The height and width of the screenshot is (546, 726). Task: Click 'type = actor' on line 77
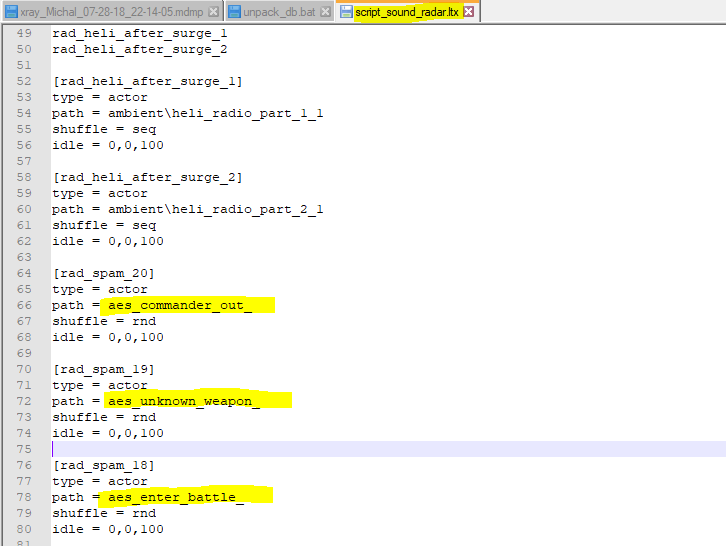(x=100, y=482)
